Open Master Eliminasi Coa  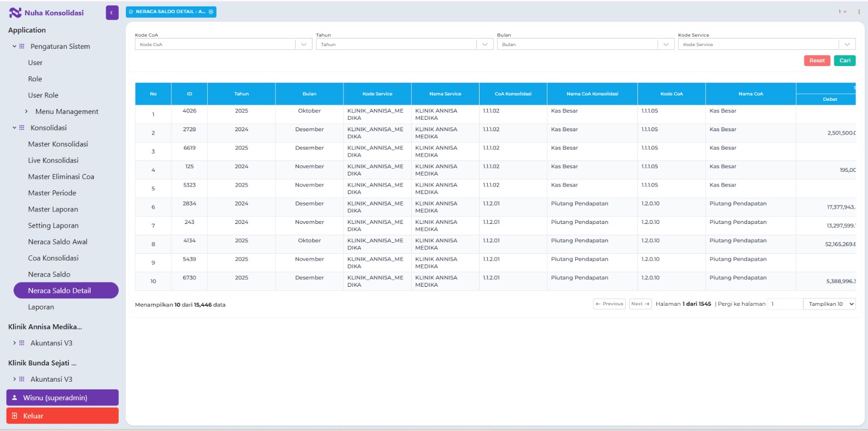click(61, 176)
